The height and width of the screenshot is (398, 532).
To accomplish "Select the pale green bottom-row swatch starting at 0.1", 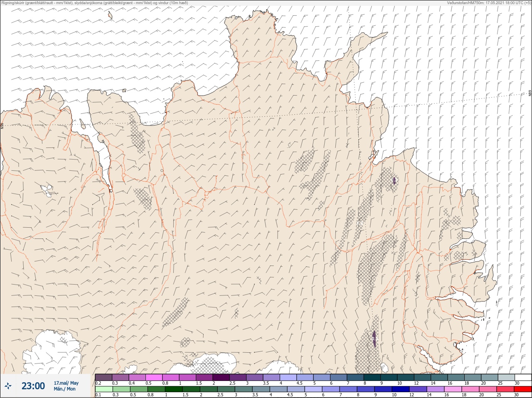I will 103,389.
